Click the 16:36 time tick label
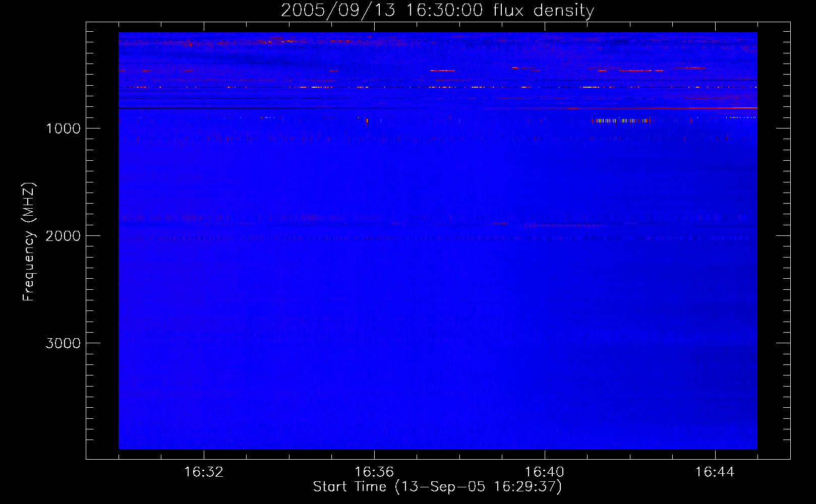816x504 pixels. pos(374,472)
